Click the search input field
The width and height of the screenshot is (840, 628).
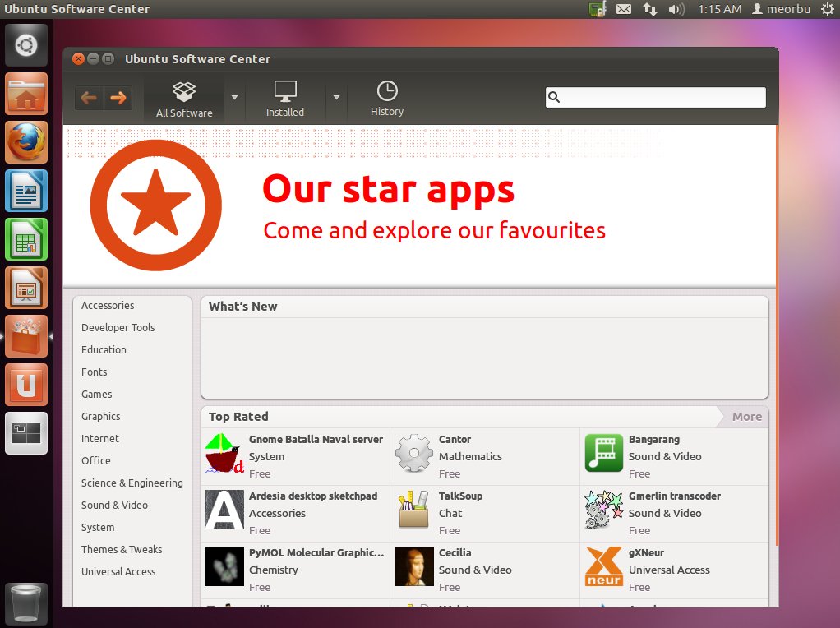[x=656, y=97]
